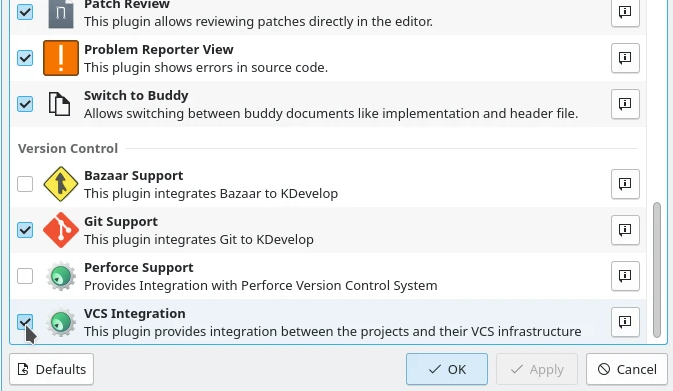Restore settings with the Defaults button

coord(52,369)
